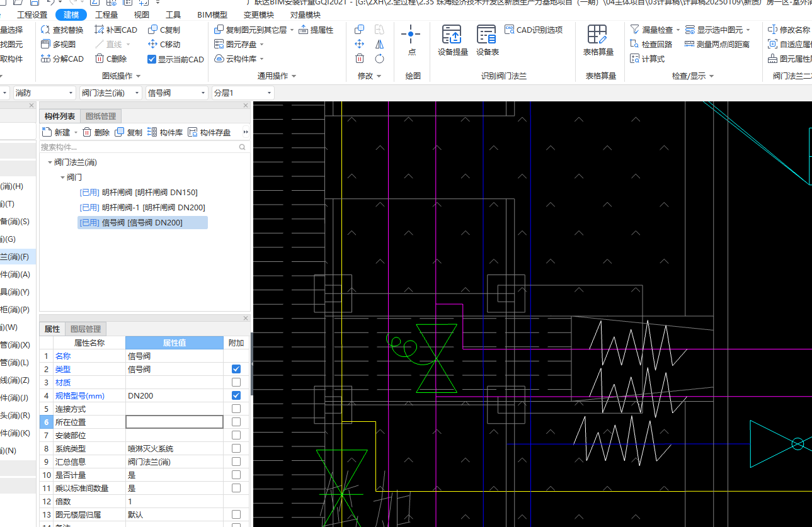Open the 消防 discipline dropdown

coord(44,93)
